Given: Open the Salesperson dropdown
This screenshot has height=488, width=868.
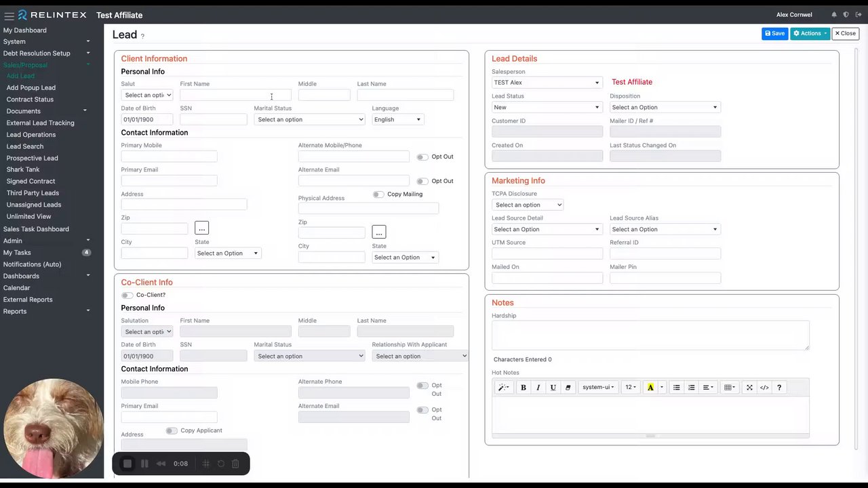Looking at the screenshot, I should [547, 83].
